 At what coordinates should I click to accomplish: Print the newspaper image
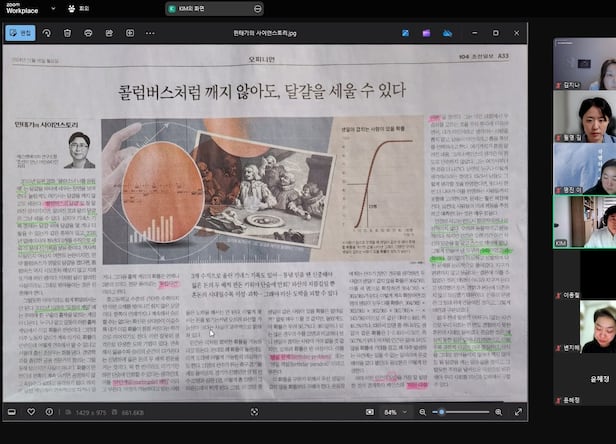[x=89, y=32]
